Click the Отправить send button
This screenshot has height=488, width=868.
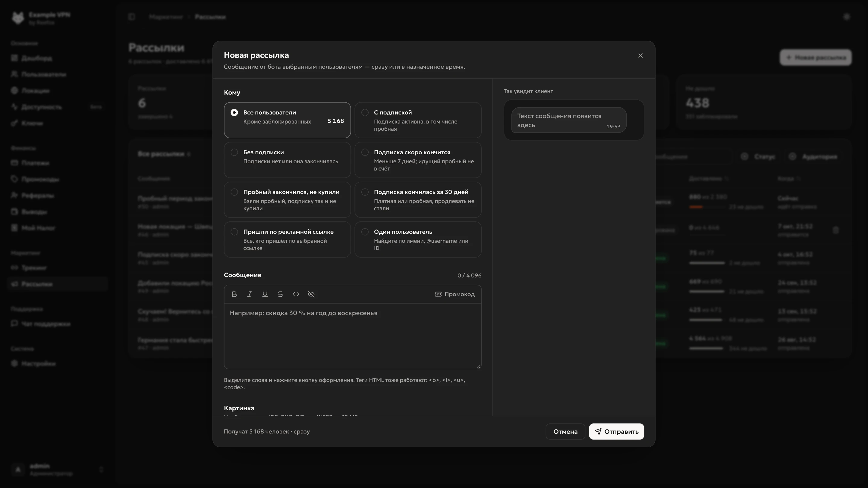point(616,431)
